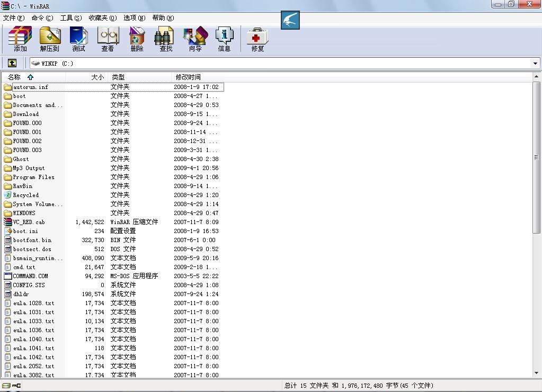Click the bird logo icon near the toolbar
This screenshot has height=392, width=542.
tap(290, 20)
